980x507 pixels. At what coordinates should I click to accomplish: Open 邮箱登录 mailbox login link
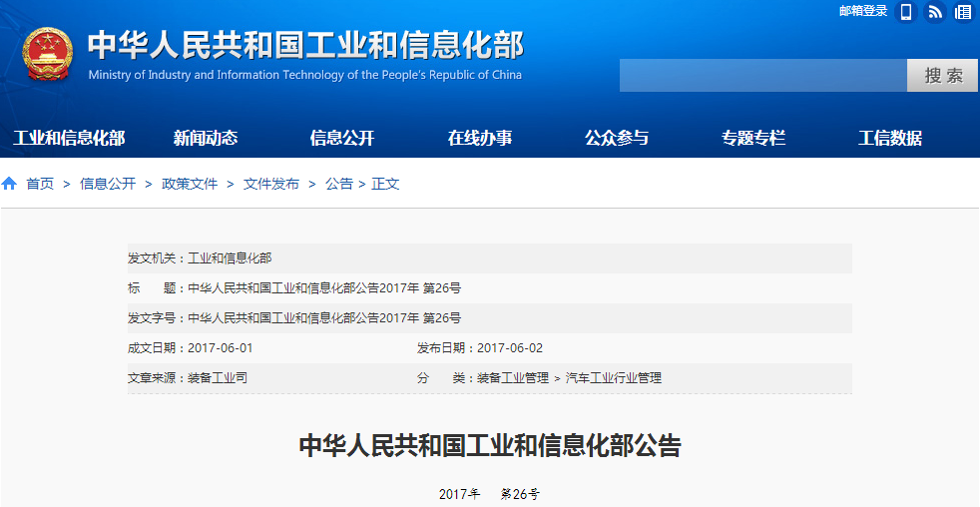(863, 11)
